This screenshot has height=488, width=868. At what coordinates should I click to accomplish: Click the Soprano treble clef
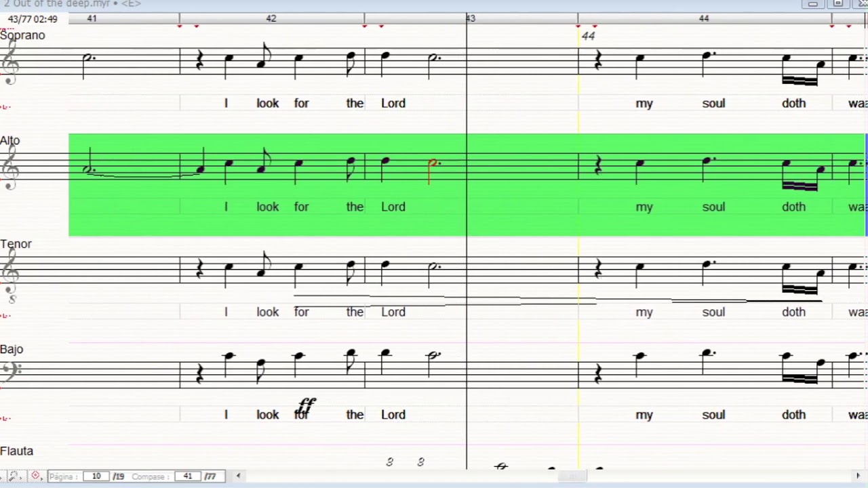tap(9, 62)
